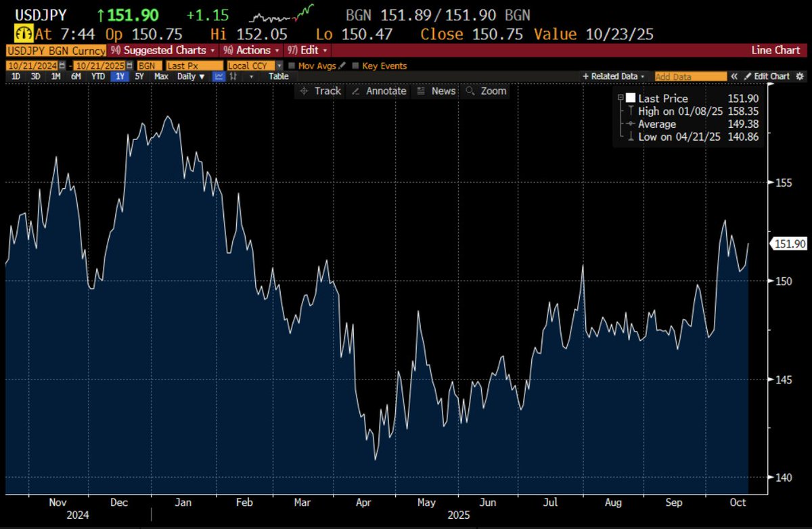Open the Daily frequency dropdown

(x=186, y=76)
